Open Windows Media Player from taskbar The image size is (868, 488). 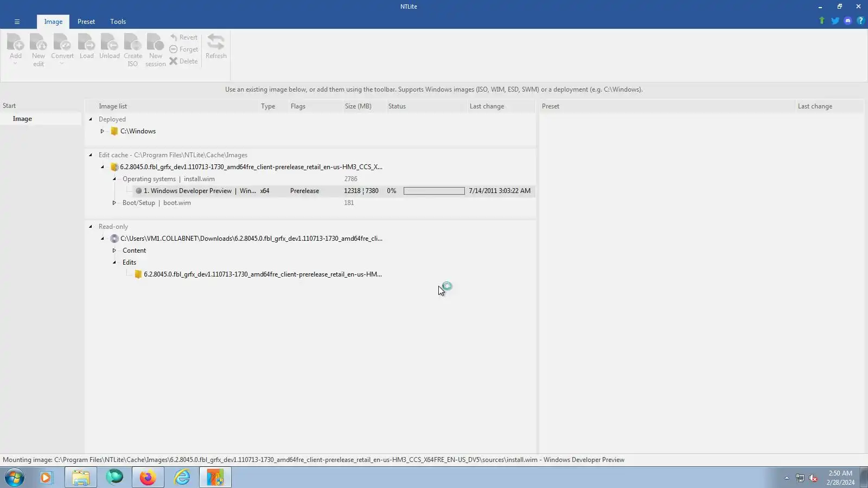(46, 478)
